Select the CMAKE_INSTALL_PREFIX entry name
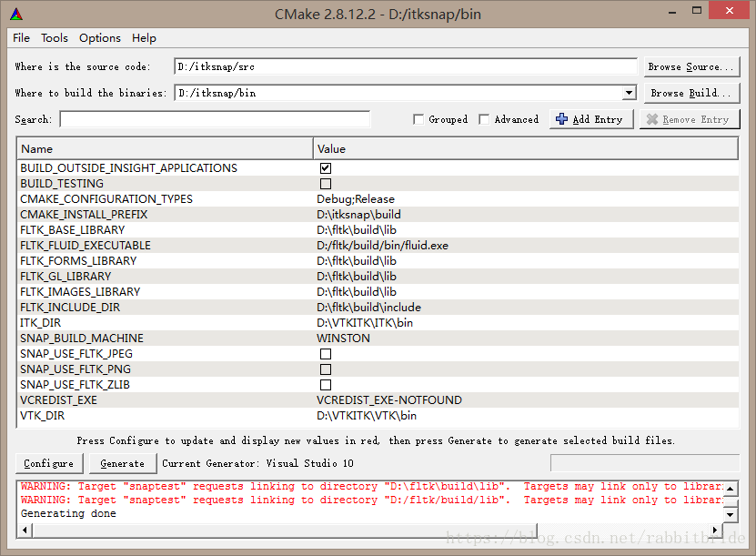 [x=84, y=215]
